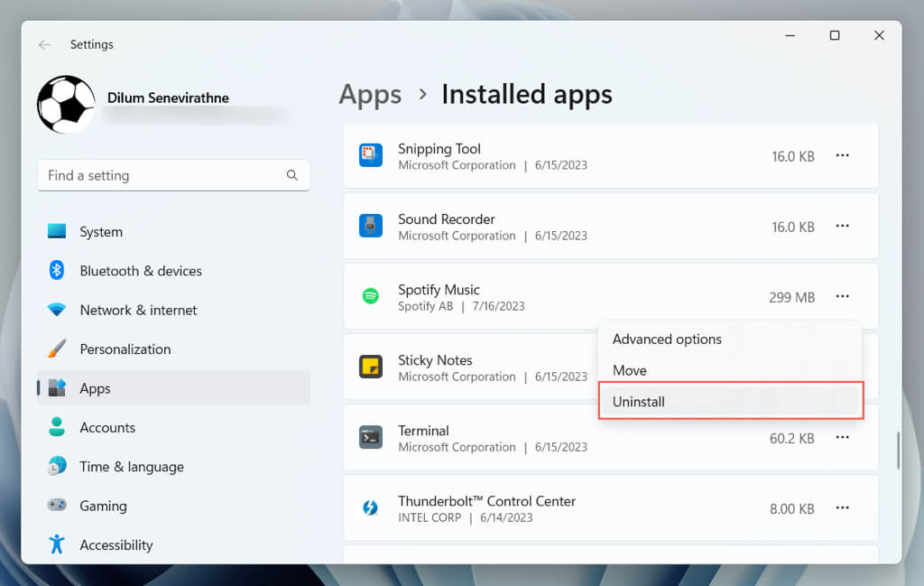The height and width of the screenshot is (586, 924).
Task: Click the Apps breadcrumb link
Action: [x=370, y=95]
